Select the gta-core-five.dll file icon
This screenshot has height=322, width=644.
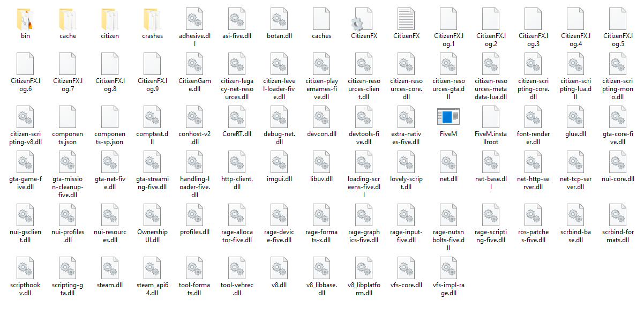618,117
